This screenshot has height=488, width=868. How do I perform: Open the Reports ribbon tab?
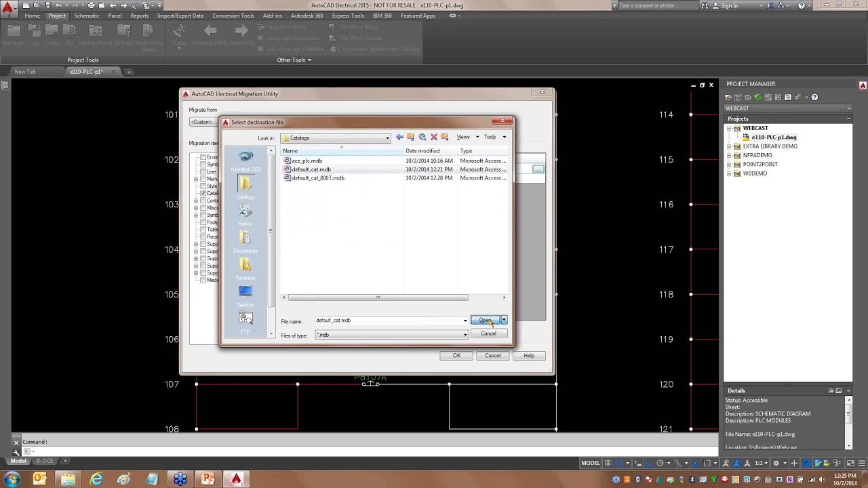coord(140,16)
